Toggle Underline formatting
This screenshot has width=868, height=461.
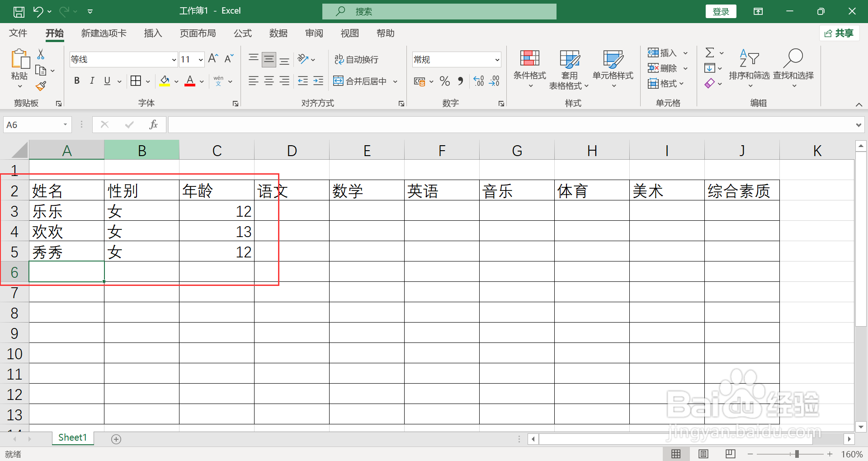click(107, 81)
